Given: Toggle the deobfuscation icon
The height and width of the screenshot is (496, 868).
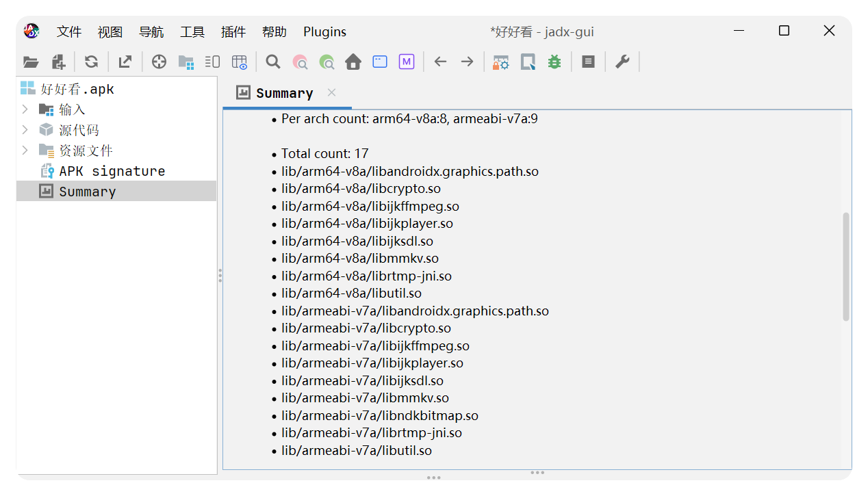Looking at the screenshot, I should tap(501, 62).
